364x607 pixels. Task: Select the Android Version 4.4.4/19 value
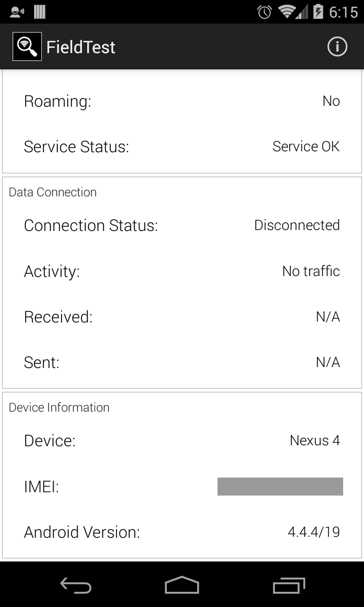click(x=314, y=532)
